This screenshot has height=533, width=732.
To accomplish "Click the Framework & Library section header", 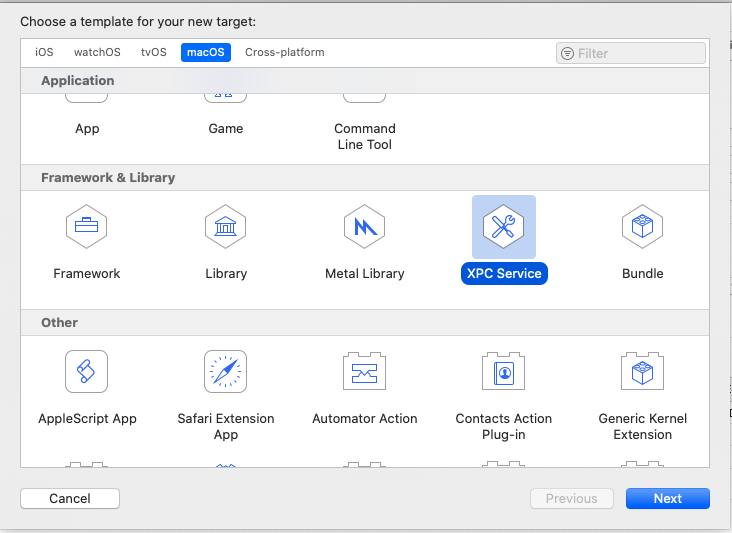I will 108,177.
